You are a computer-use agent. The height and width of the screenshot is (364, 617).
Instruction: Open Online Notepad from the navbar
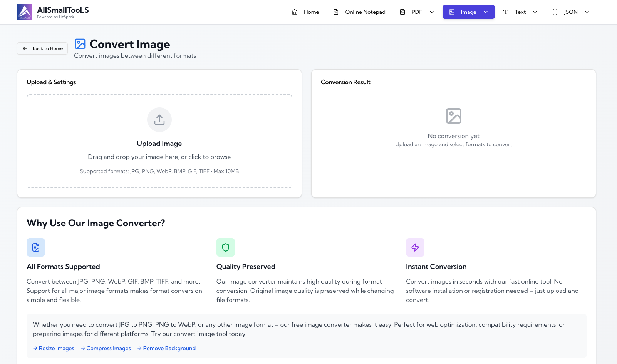click(x=365, y=12)
